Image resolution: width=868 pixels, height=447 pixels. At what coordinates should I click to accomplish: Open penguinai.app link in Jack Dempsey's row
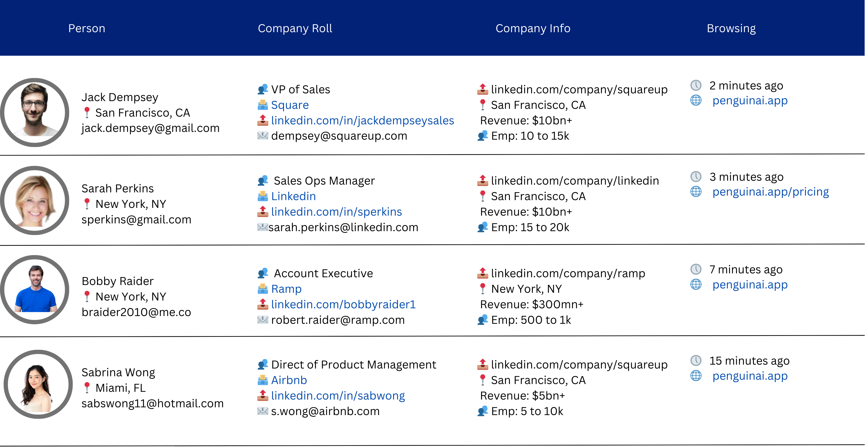click(750, 100)
